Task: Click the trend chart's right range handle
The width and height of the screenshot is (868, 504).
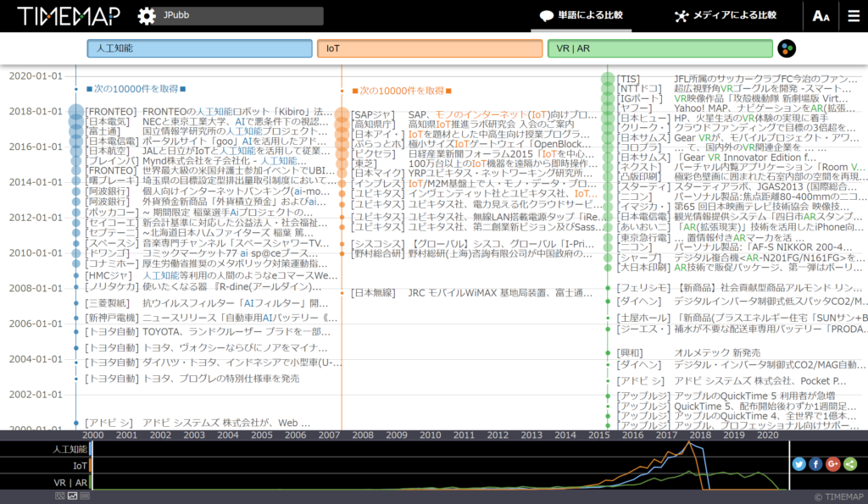Action: click(x=789, y=465)
